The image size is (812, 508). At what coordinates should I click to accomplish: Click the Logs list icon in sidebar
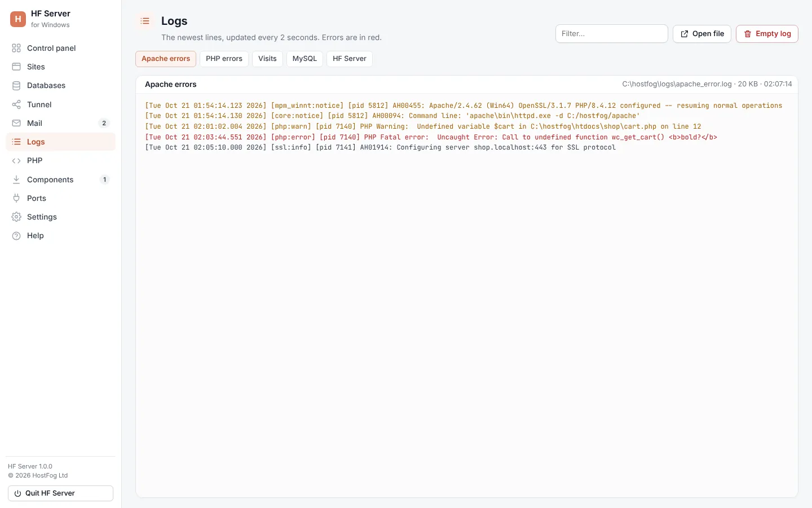pos(16,142)
